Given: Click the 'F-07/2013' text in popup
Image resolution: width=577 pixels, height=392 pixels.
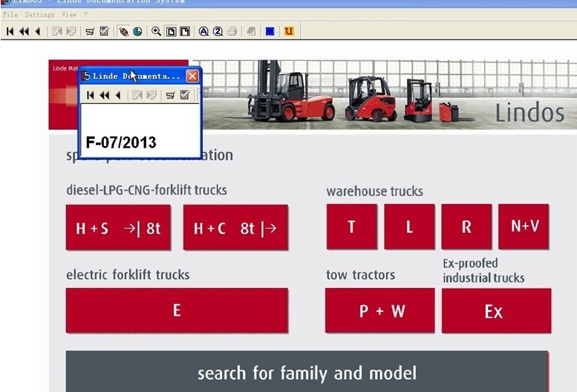Looking at the screenshot, I should (x=121, y=143).
